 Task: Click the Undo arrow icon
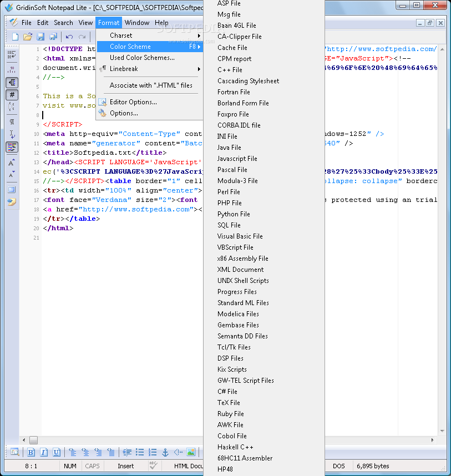pyautogui.click(x=69, y=37)
